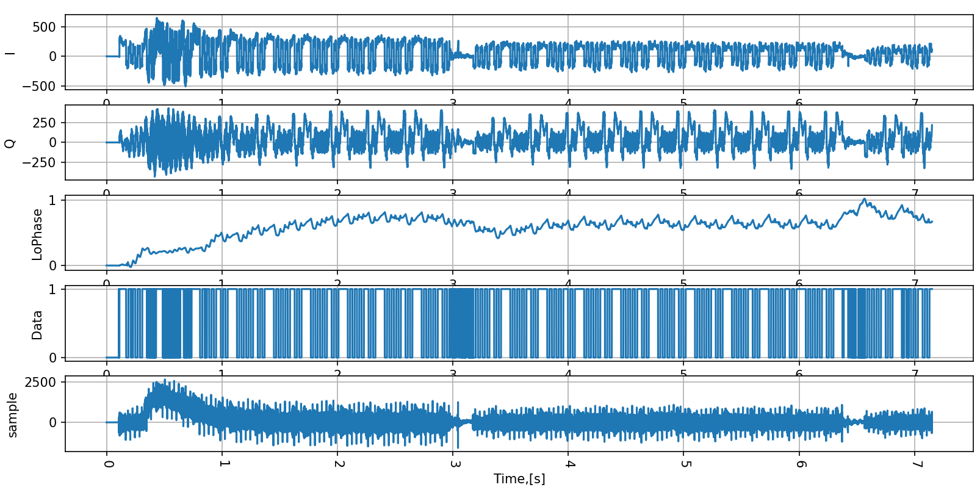The image size is (980, 490).
Task: Click the 2500 tick label on sample plot
Action: coord(41,383)
